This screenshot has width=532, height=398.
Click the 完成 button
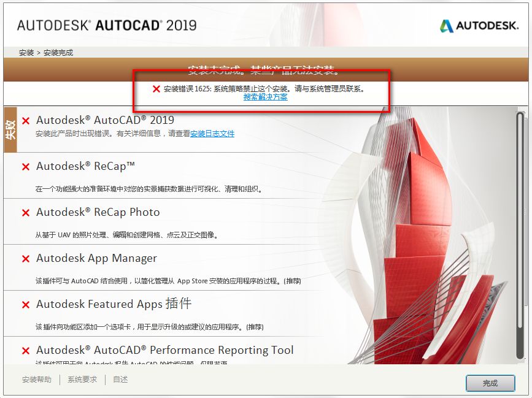click(490, 383)
